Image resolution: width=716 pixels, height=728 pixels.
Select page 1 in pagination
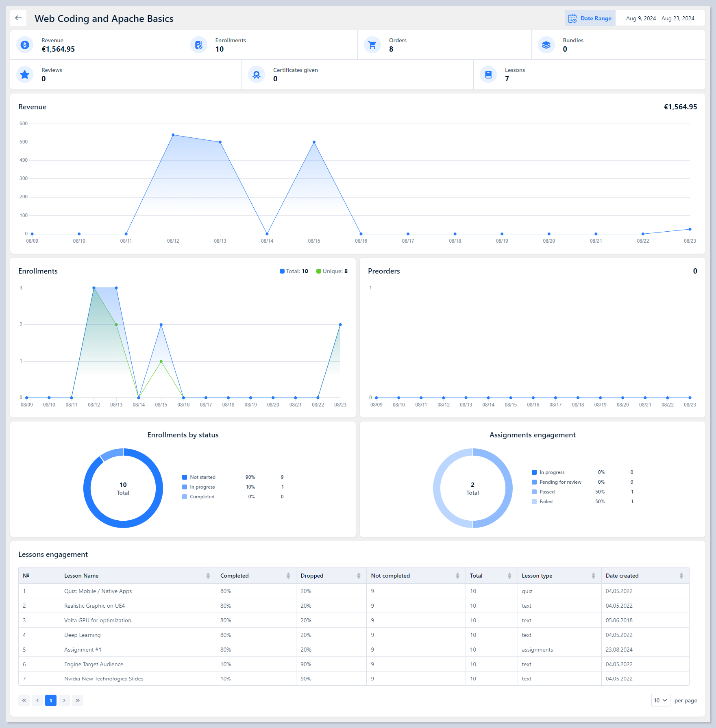coord(51,700)
